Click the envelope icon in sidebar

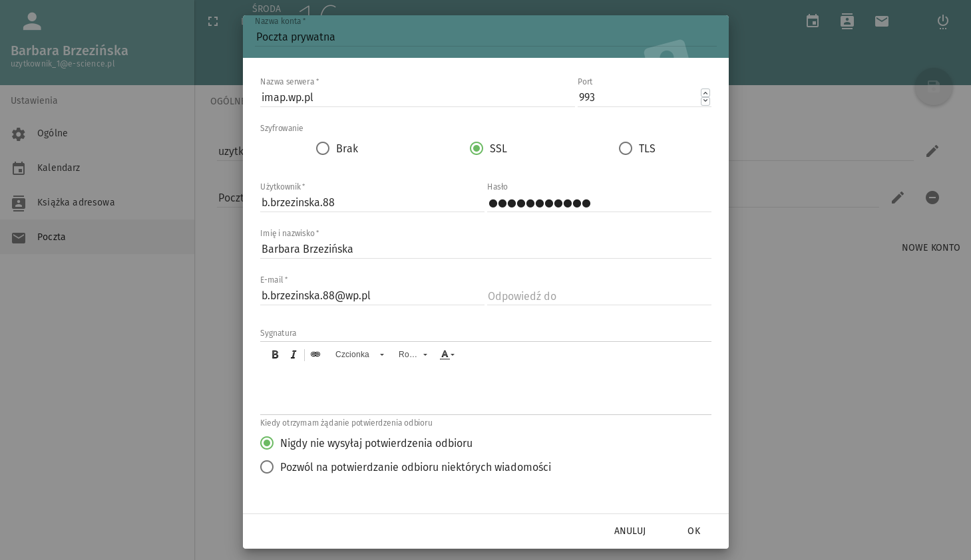pos(19,237)
